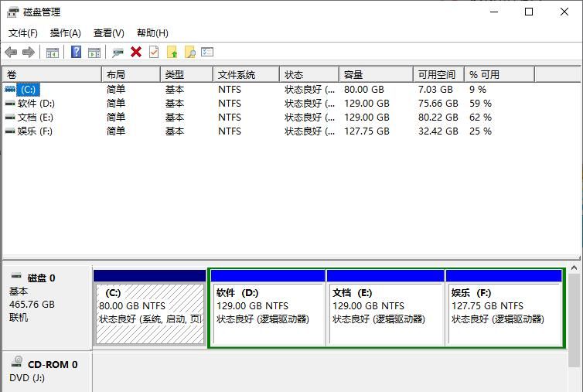Click the CD-ROM 0 disc icon
Image resolution: width=583 pixels, height=392 pixels.
17,362
